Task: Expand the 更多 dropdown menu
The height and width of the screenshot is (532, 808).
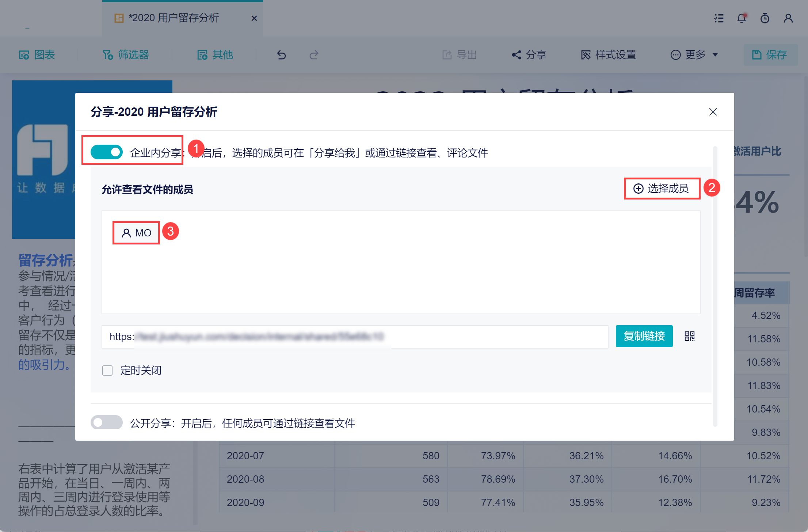Action: [x=694, y=55]
